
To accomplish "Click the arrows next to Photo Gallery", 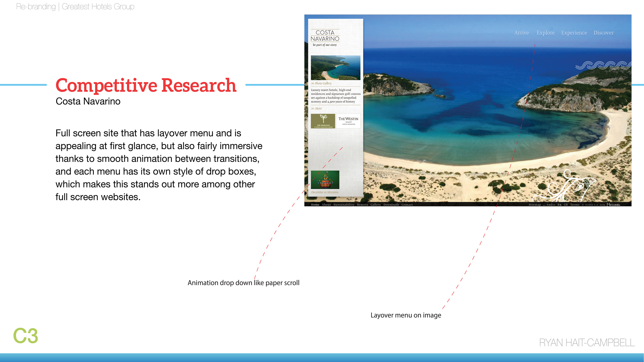I will click(312, 83).
